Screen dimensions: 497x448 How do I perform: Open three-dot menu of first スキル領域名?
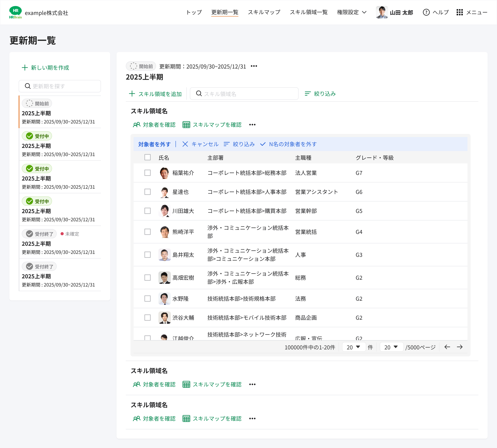click(x=252, y=125)
